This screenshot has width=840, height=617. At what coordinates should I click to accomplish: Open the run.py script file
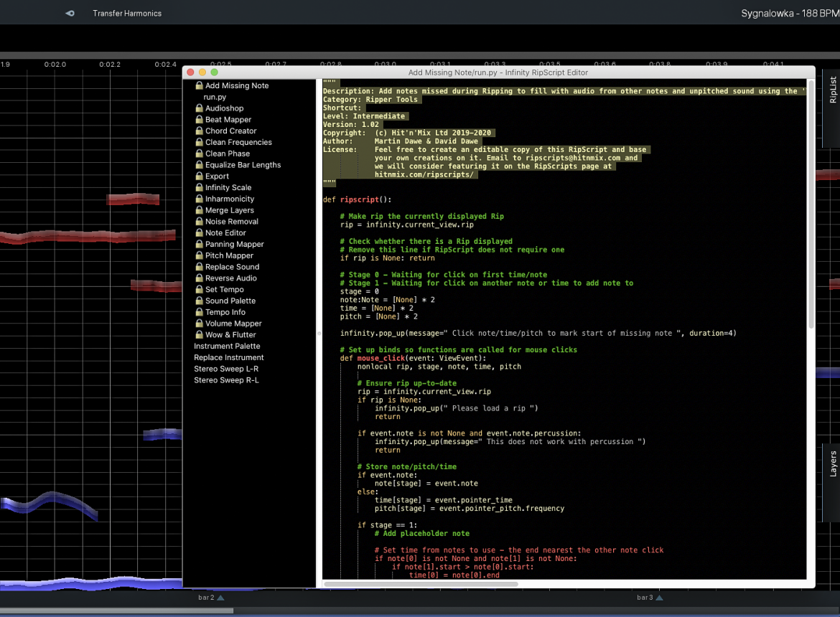pyautogui.click(x=214, y=97)
